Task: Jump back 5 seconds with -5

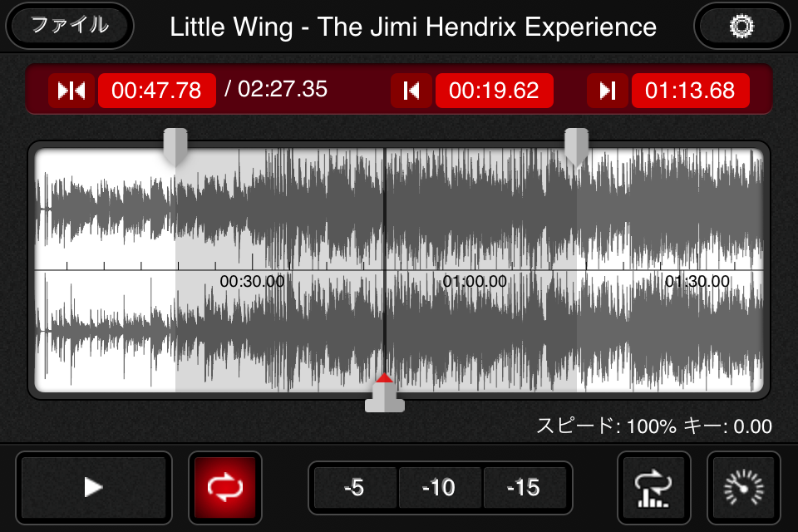Action: [x=355, y=488]
